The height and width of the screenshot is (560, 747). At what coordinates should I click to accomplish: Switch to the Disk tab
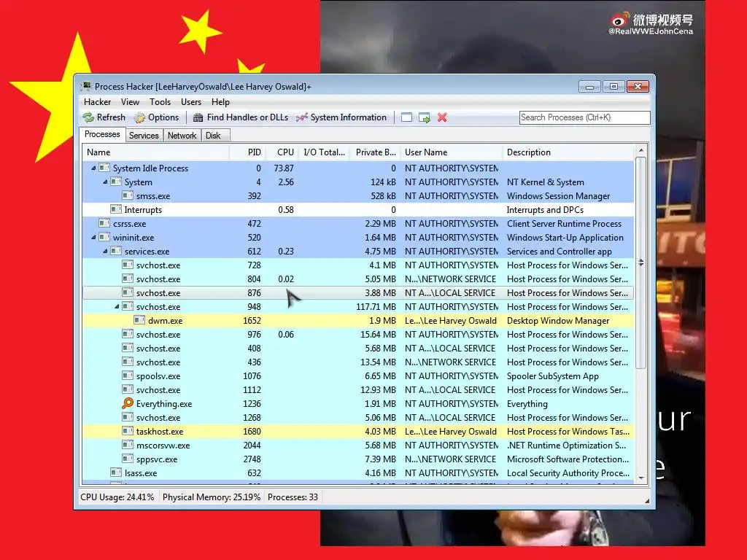[x=214, y=136]
